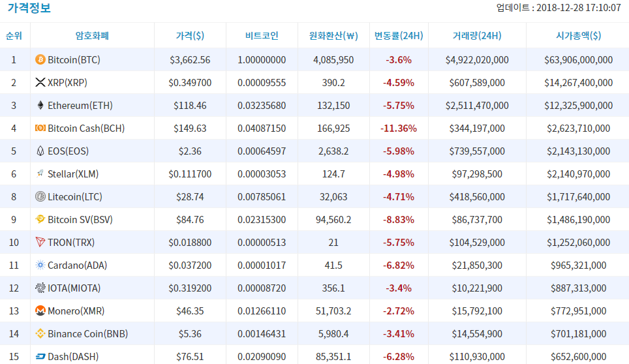This screenshot has width=629, height=364.
Task: Select Bitcoin market cap $63,906,000,000
Action: click(579, 60)
